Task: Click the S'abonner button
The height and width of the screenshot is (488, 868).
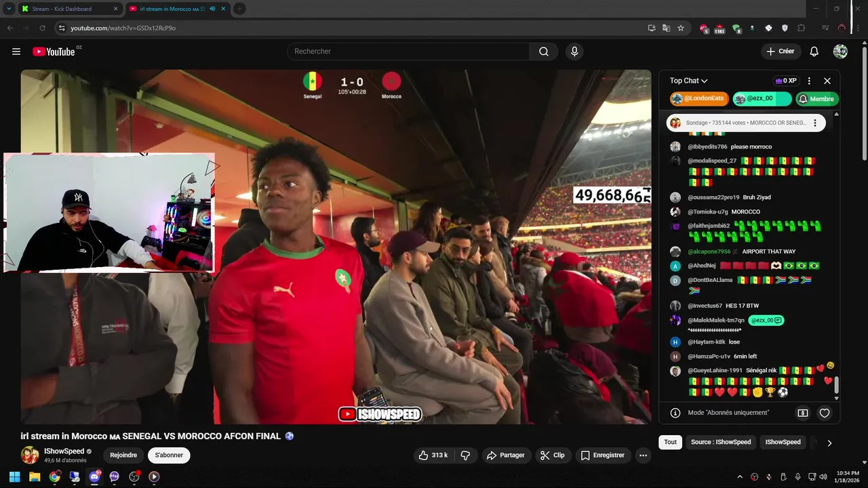Action: point(169,455)
